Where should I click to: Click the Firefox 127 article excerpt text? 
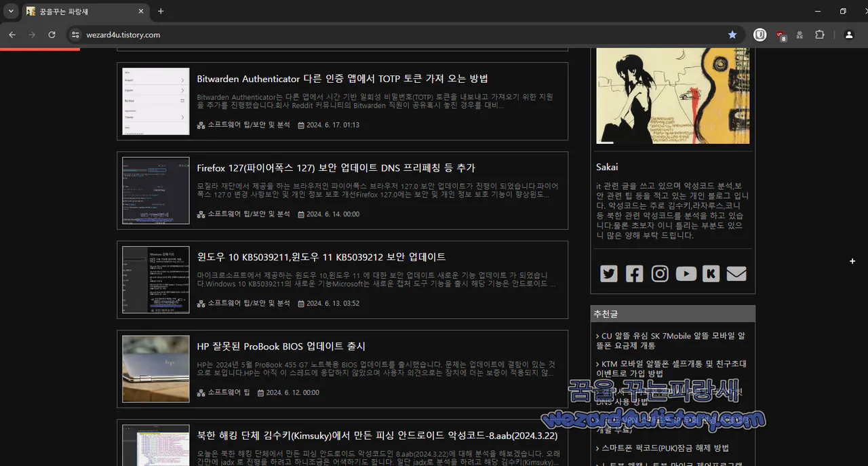pyautogui.click(x=378, y=190)
